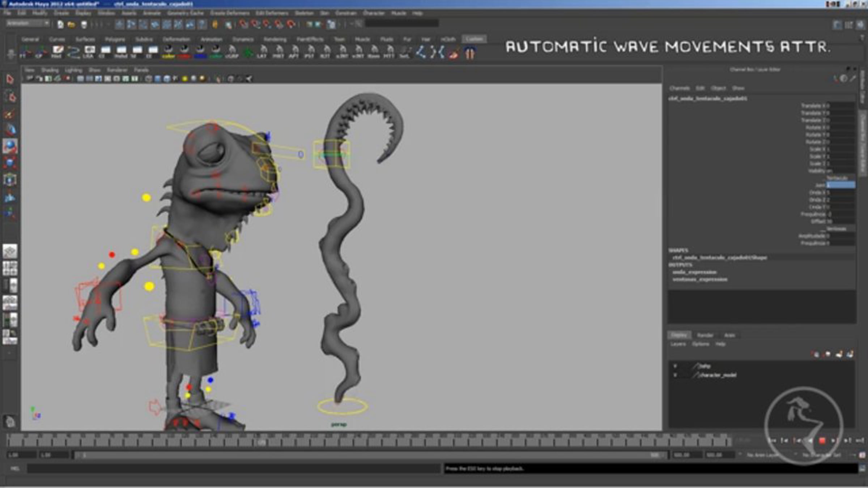Open scene folder icon in status line
868x488 pixels.
(71, 24)
